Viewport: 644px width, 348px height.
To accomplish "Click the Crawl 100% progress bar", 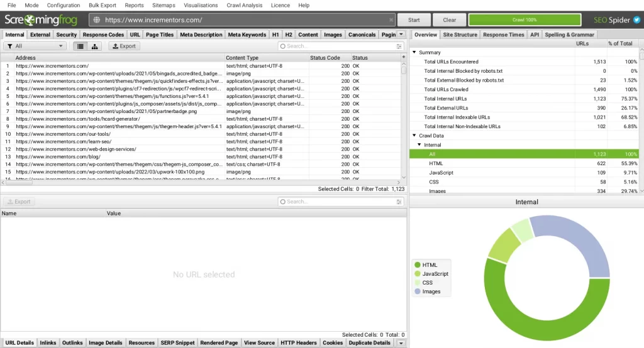I will [x=525, y=19].
